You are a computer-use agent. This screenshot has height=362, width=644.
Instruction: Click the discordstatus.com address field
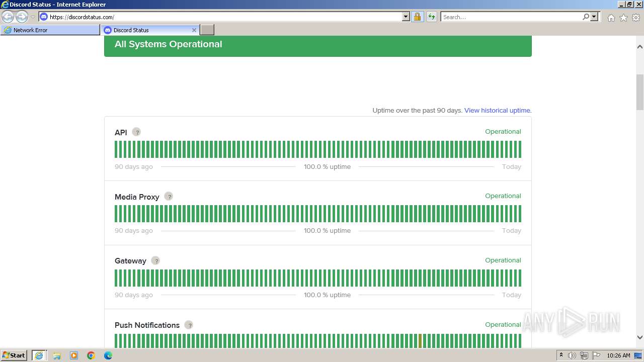coord(225,17)
